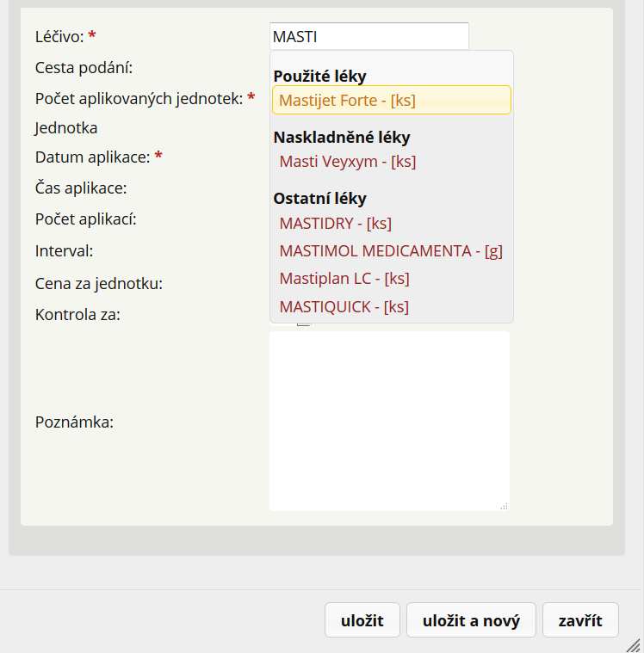Click the Poznámka textarea resize grip
Viewport: 644px width, 653px height.
[x=505, y=506]
